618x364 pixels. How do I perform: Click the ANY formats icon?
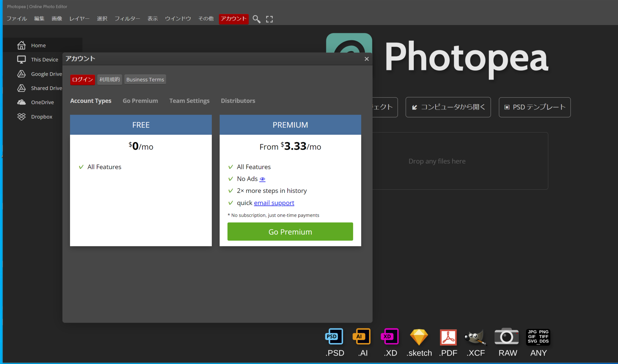(538, 336)
